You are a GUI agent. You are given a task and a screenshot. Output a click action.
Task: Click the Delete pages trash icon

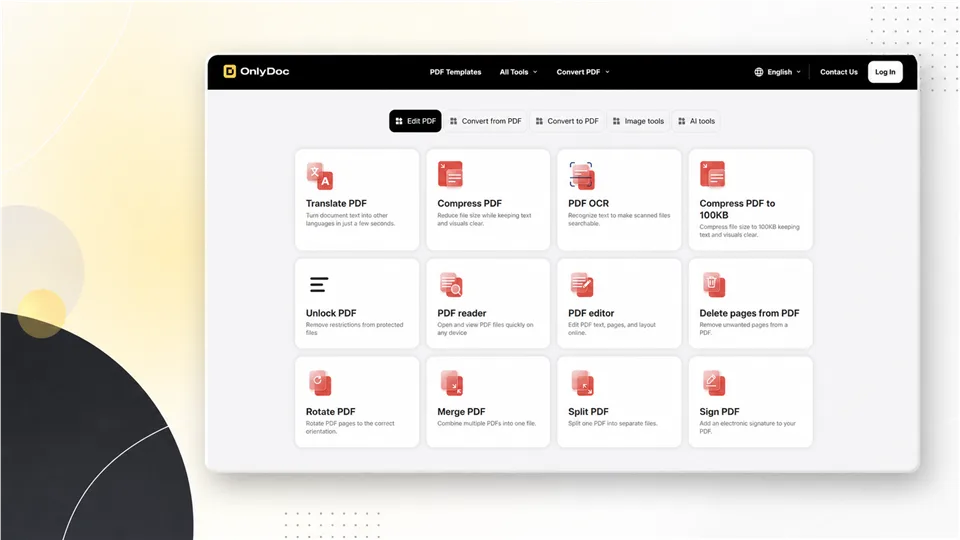[713, 285]
